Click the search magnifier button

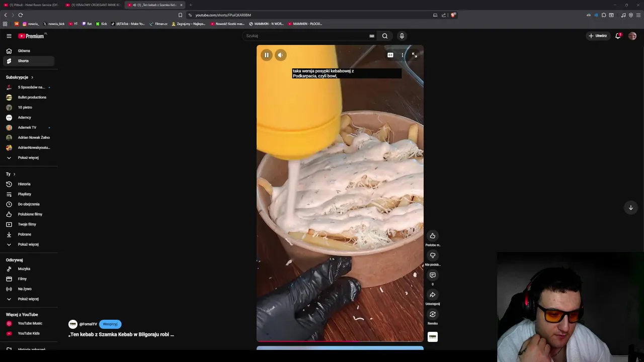pos(385,36)
